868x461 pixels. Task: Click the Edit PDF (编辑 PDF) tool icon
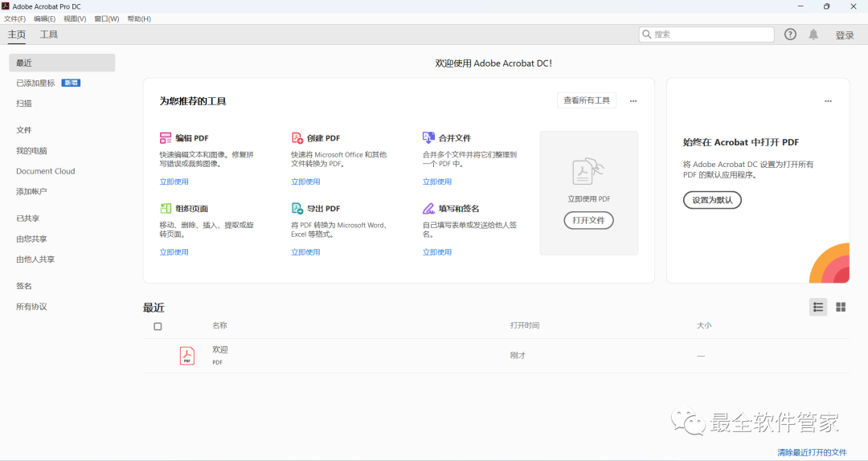(166, 138)
